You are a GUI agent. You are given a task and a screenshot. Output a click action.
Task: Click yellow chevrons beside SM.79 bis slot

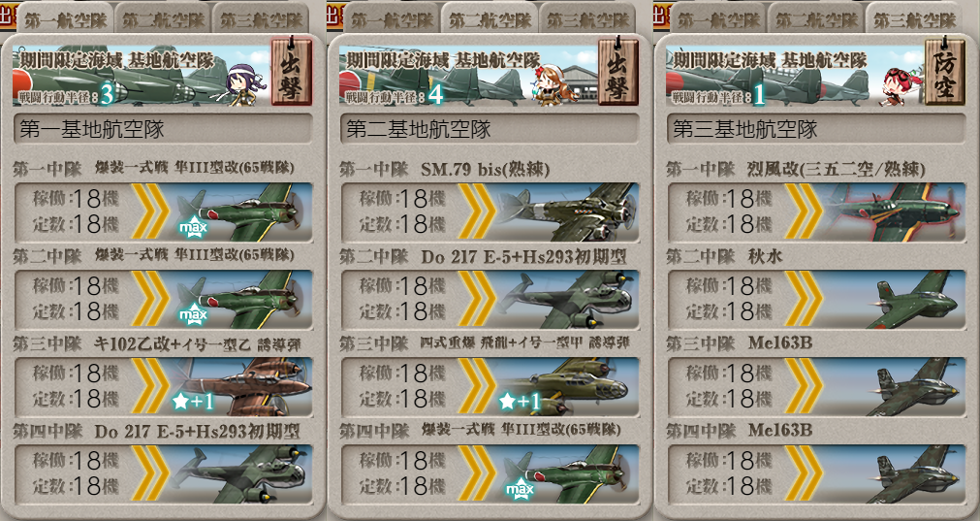coord(477,212)
